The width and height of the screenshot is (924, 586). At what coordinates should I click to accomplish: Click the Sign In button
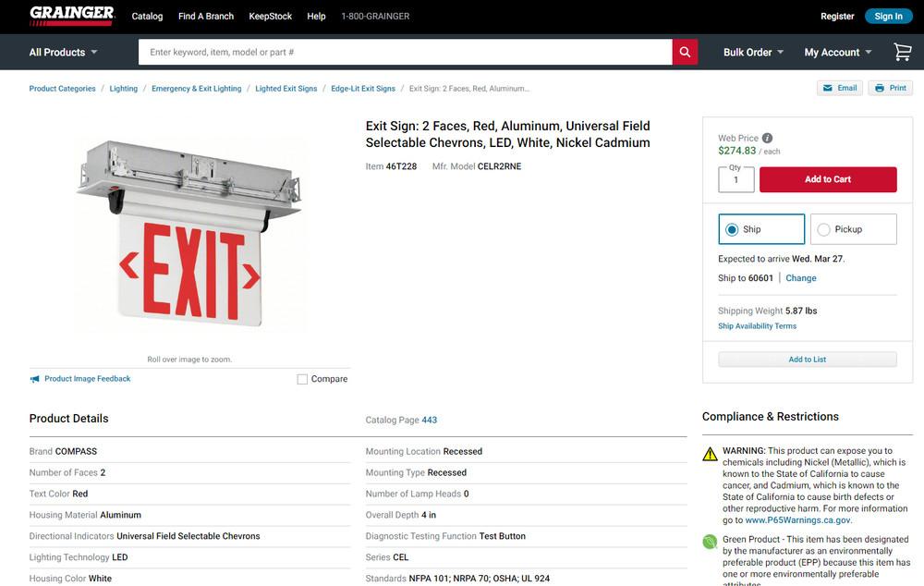(x=888, y=16)
